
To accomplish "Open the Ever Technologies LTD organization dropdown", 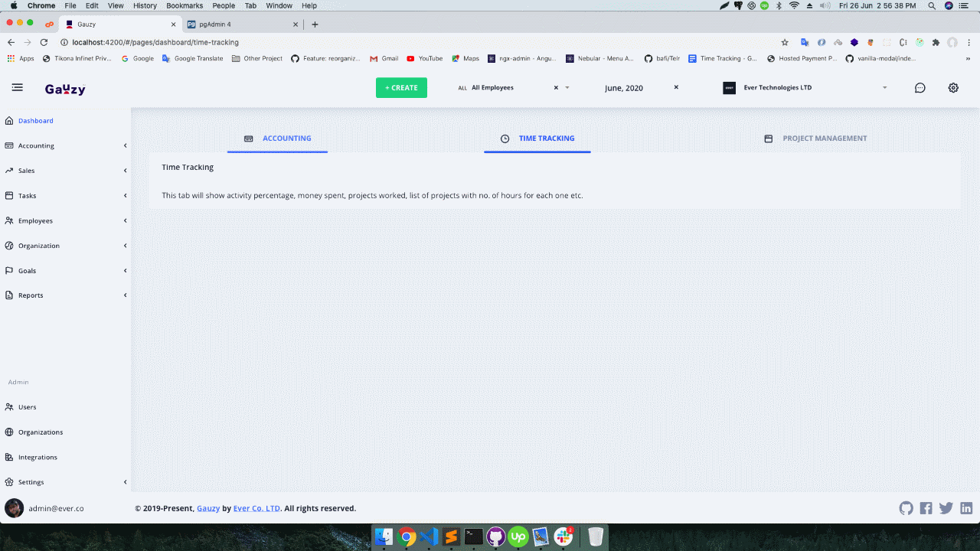I will [884, 88].
